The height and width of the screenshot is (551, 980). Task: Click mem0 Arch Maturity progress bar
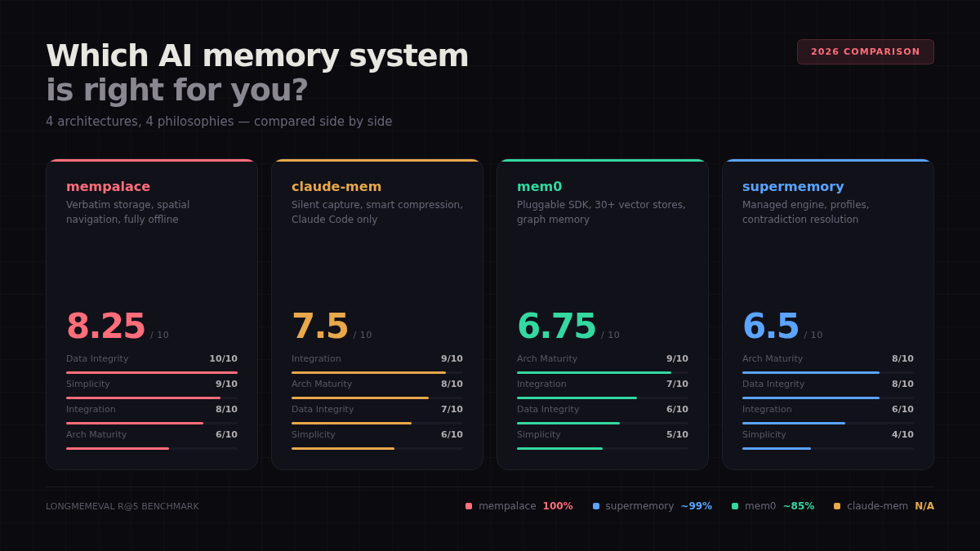[x=603, y=372]
